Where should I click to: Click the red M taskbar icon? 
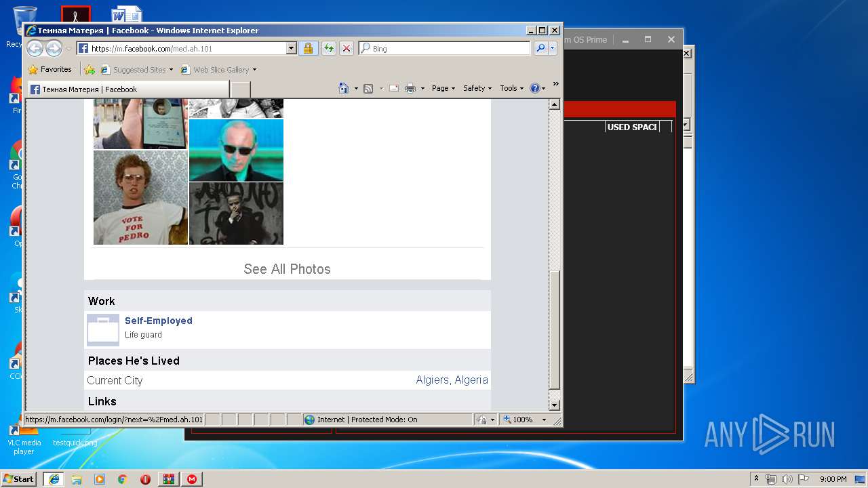coord(192,479)
